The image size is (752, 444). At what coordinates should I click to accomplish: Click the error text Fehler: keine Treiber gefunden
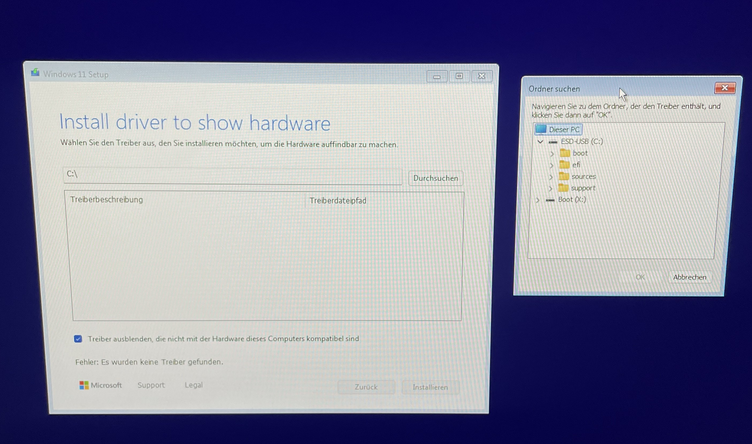point(149,362)
